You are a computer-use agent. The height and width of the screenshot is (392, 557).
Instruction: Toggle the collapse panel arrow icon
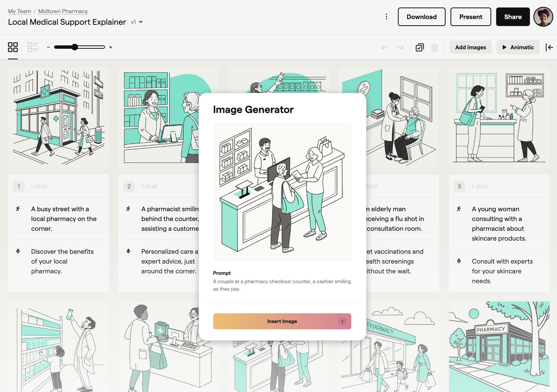550,47
